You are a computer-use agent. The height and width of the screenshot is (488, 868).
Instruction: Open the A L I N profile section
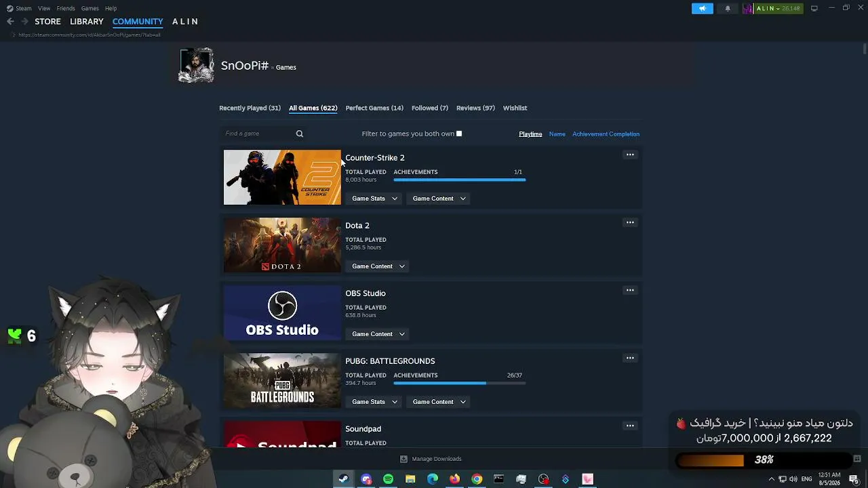(185, 22)
